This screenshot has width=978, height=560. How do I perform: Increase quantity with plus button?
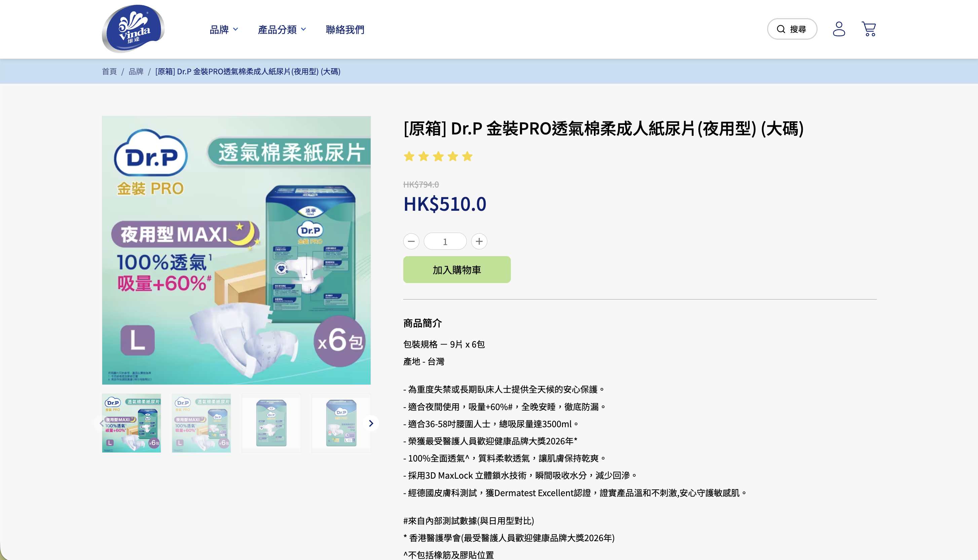(x=479, y=242)
